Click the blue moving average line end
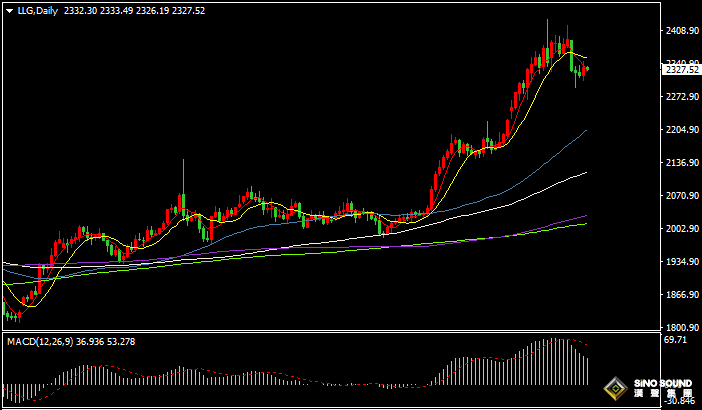Image resolution: width=702 pixels, height=410 pixels. (x=585, y=130)
